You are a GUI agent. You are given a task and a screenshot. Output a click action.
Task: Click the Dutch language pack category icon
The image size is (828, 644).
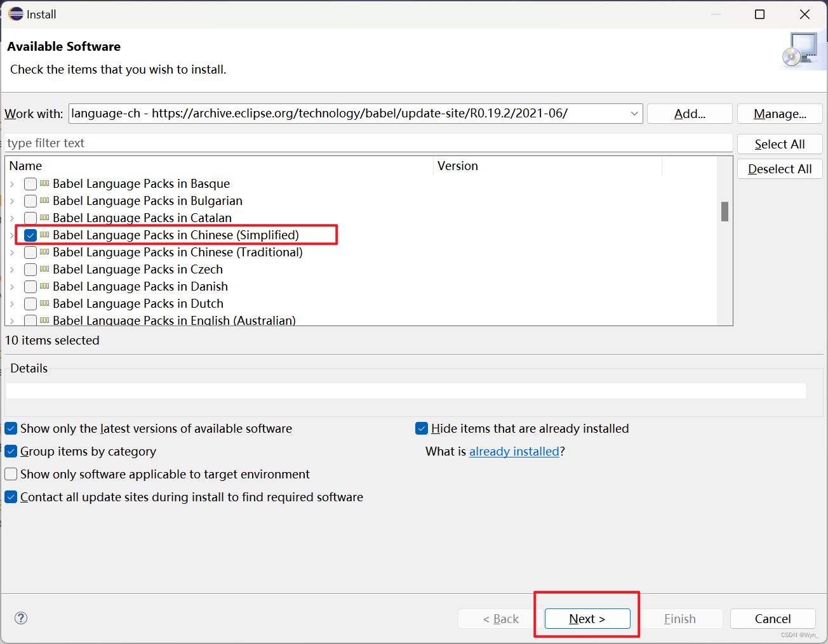pos(44,303)
